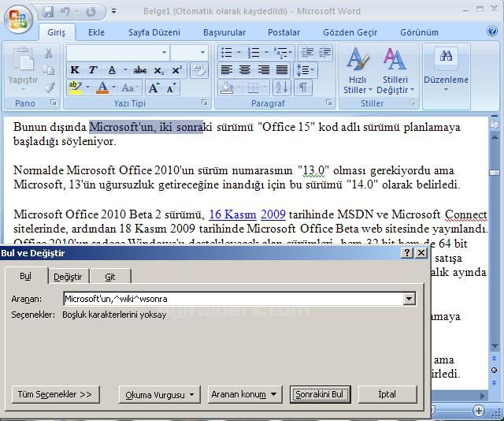Apply yellow text highlight color
This screenshot has width=504, height=421.
[x=76, y=88]
